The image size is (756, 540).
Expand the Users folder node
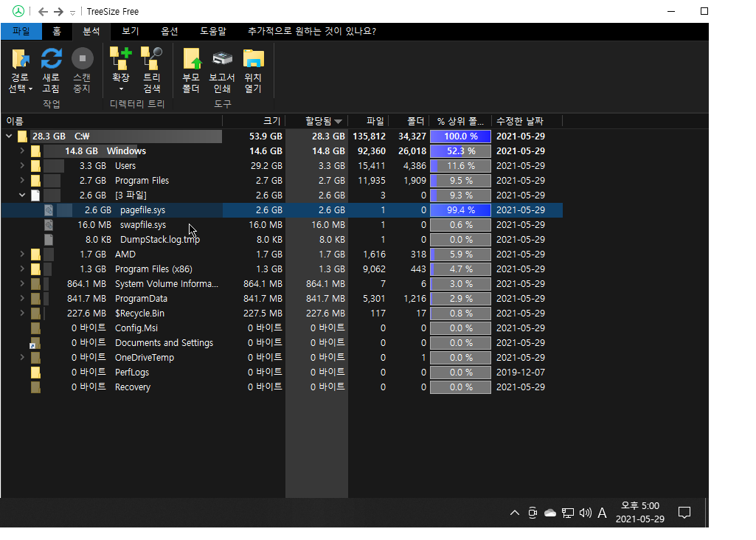coord(22,165)
